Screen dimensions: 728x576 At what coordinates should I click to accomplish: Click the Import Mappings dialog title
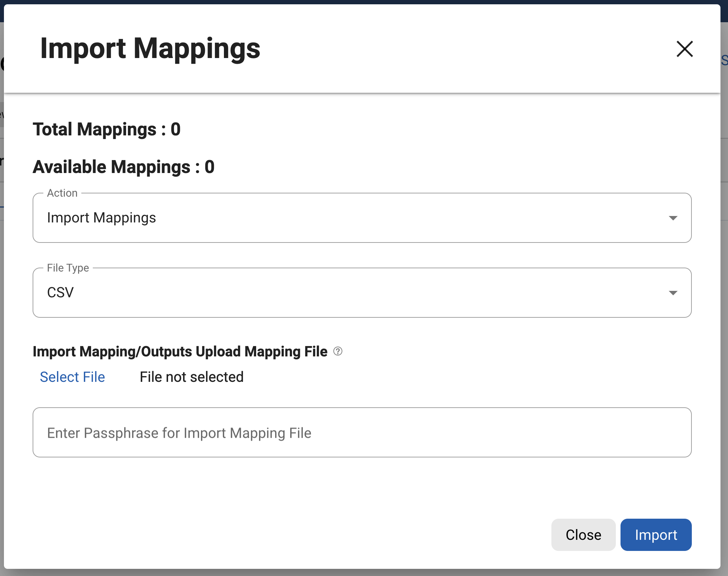click(x=150, y=49)
